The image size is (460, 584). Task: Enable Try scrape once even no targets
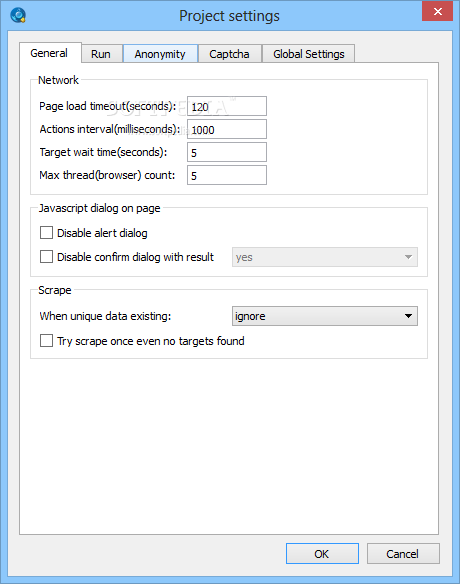click(47, 341)
